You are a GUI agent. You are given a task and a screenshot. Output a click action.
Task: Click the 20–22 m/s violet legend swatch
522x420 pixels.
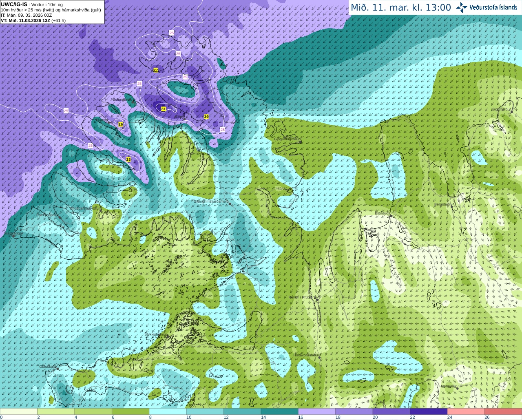pos(391,411)
